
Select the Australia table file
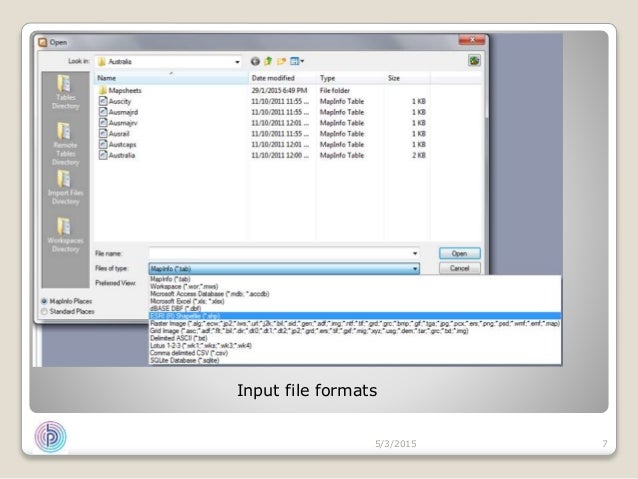click(x=117, y=155)
